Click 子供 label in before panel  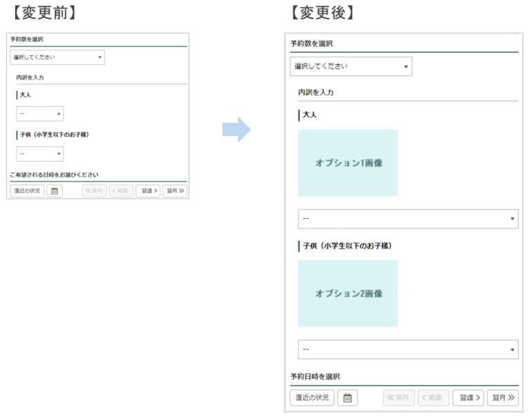point(55,135)
